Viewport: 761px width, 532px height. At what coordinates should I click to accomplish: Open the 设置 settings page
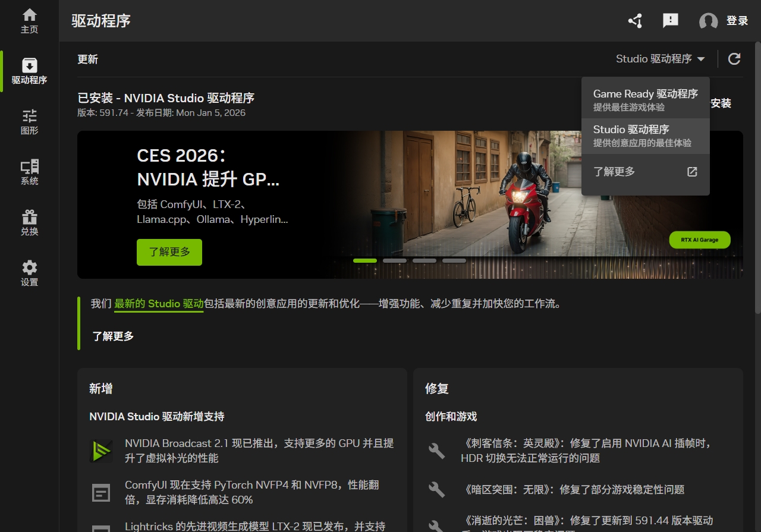coord(29,273)
